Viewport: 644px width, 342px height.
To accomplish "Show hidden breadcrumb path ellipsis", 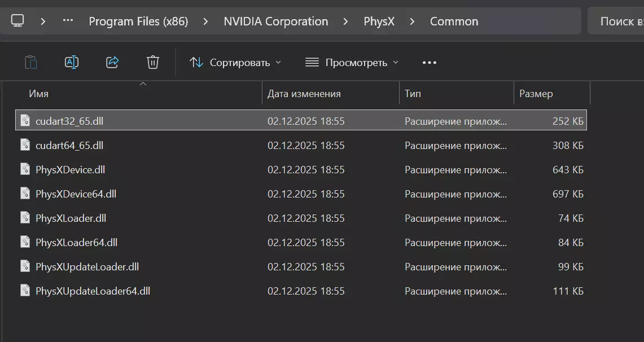I will pyautogui.click(x=68, y=21).
